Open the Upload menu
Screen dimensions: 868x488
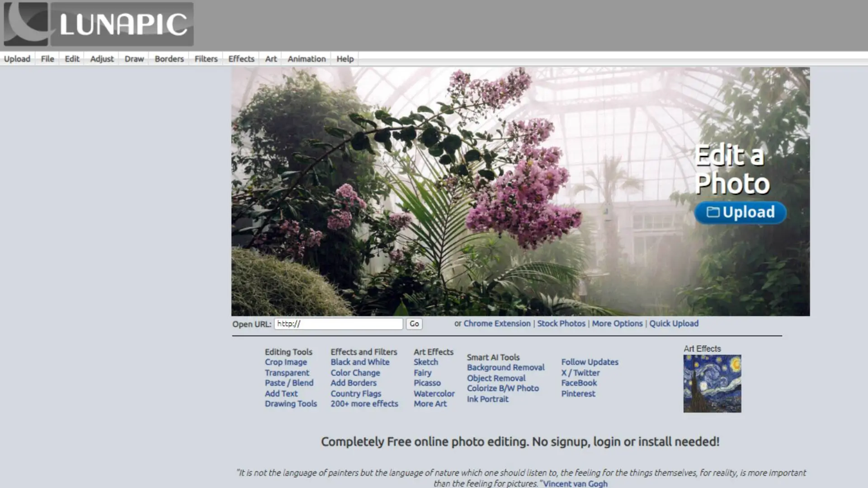pyautogui.click(x=17, y=59)
